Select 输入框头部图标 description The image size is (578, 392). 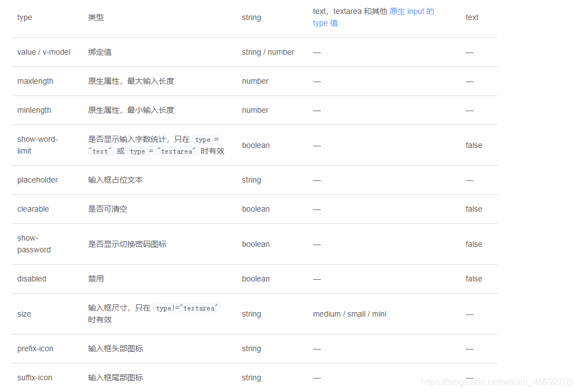click(116, 348)
